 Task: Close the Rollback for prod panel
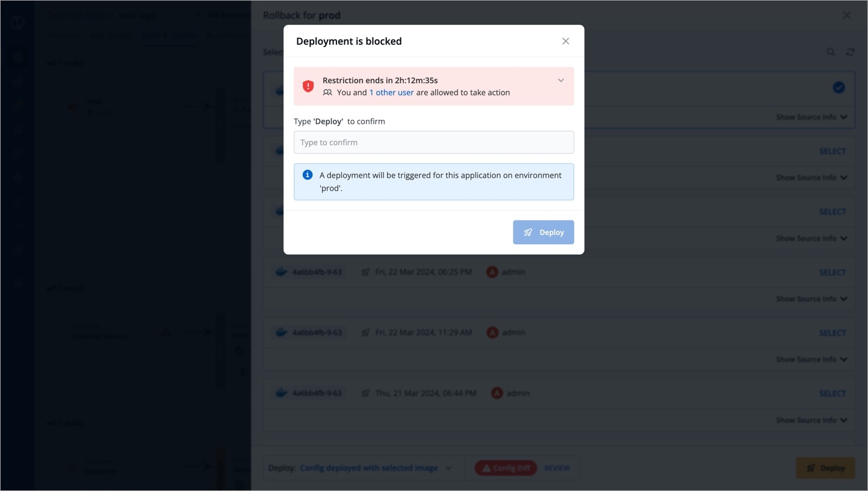[846, 16]
